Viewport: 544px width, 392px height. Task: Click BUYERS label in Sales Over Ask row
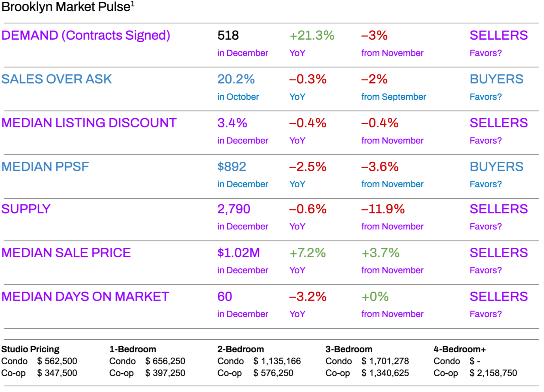pyautogui.click(x=496, y=79)
